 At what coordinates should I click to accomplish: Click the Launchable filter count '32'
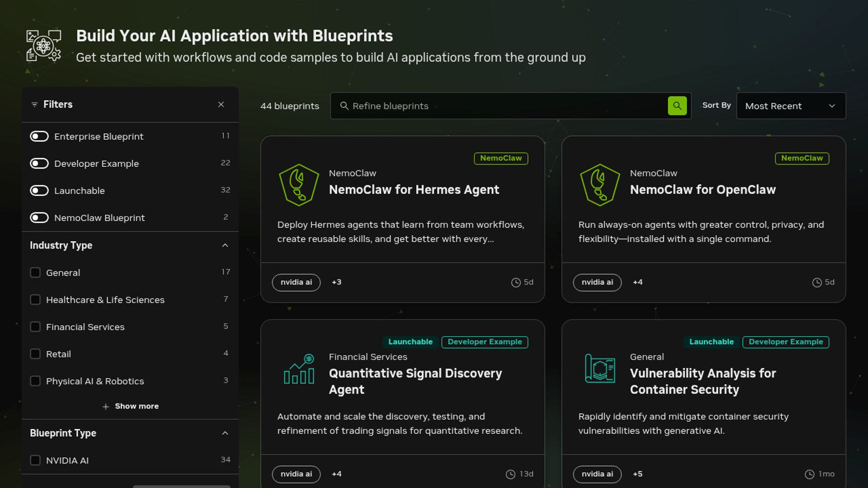[226, 190]
